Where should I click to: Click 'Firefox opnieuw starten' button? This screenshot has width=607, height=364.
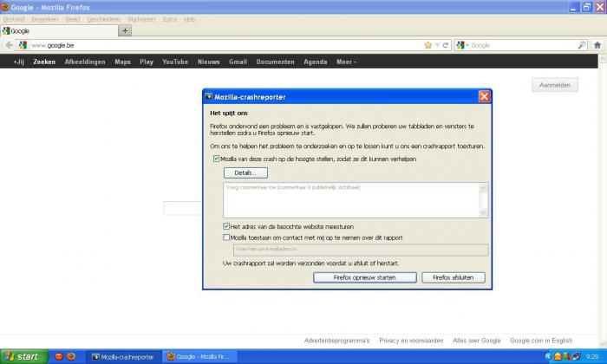(365, 277)
